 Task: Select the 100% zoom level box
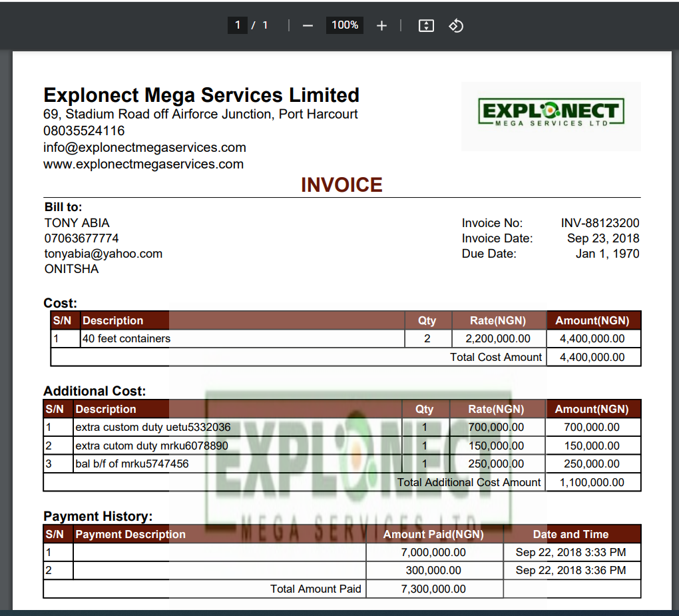345,25
